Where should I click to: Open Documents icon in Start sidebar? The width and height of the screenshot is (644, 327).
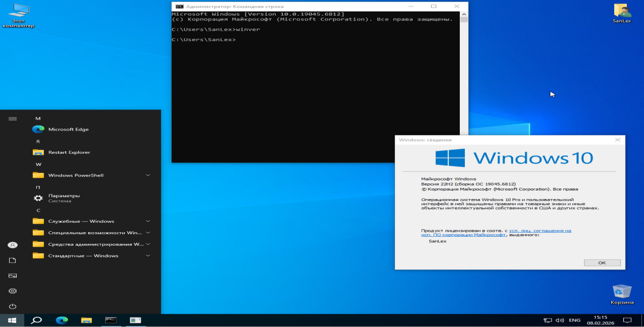pos(12,260)
